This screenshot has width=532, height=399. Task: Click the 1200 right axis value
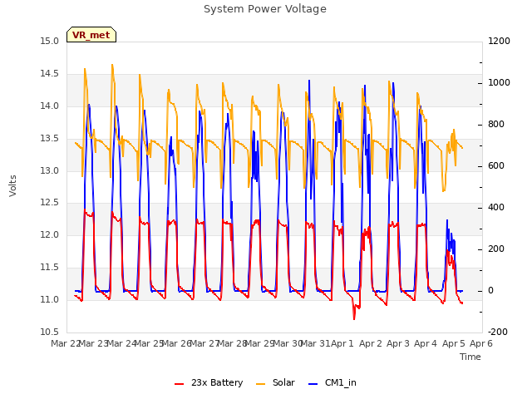[499, 42]
